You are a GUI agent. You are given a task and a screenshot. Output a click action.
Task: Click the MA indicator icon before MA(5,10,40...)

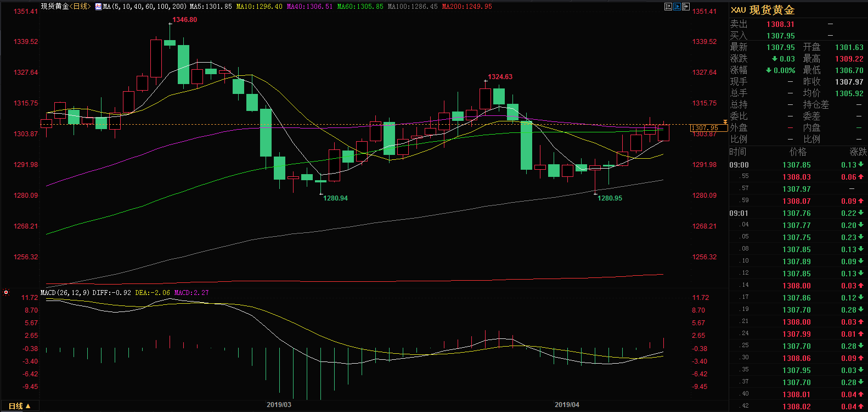[x=98, y=7]
